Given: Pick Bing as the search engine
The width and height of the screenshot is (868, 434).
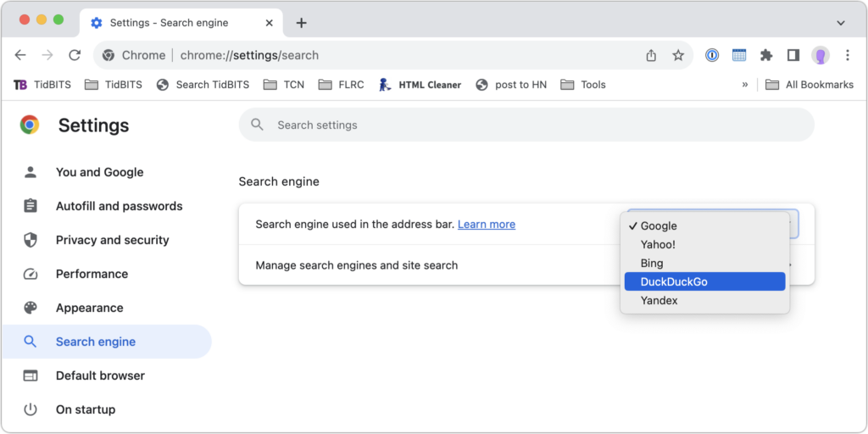Looking at the screenshot, I should [x=704, y=263].
